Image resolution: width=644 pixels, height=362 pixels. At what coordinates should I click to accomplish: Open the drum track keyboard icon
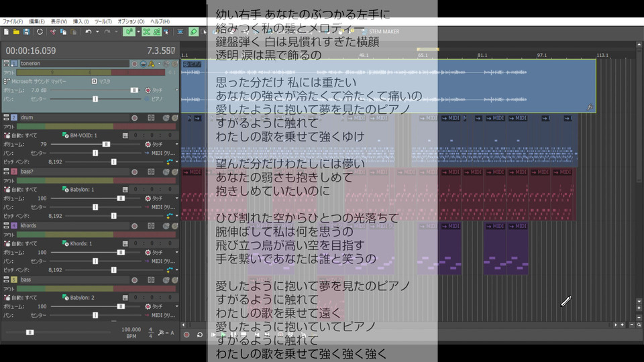125,135
